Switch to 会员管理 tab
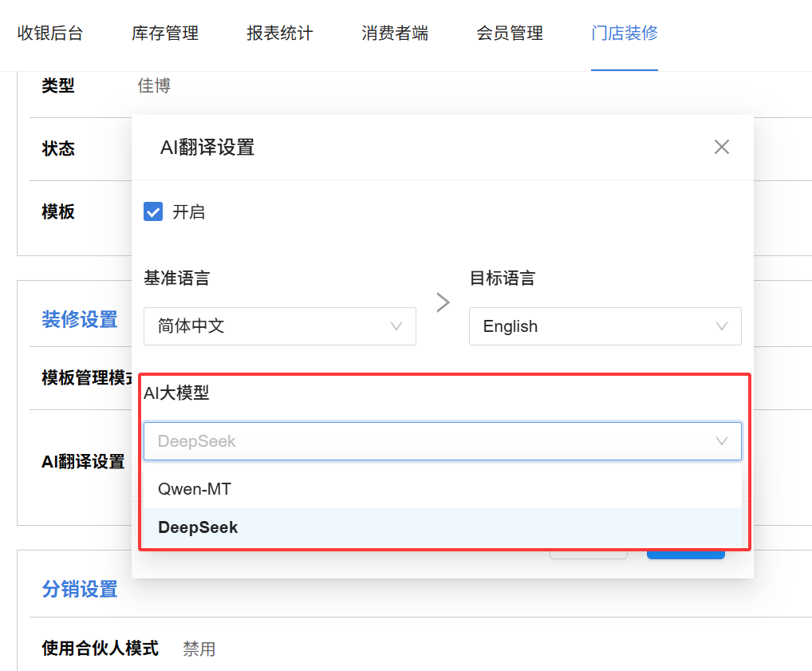This screenshot has width=812, height=671. 510,34
